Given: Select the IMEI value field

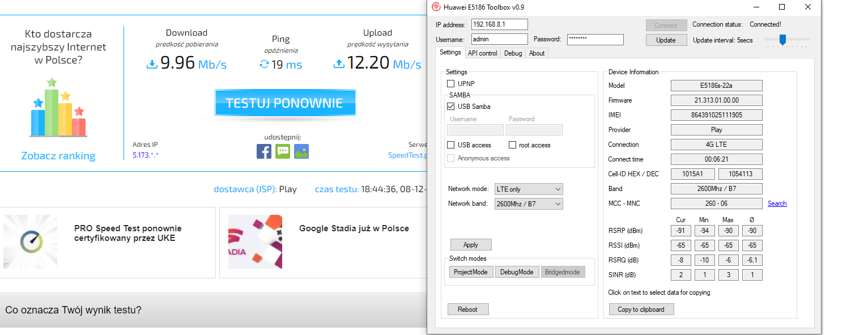Looking at the screenshot, I should tap(717, 115).
